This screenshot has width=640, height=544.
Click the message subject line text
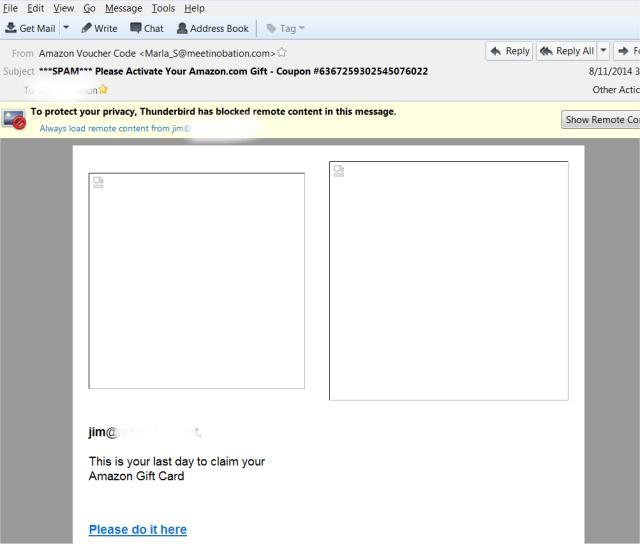(233, 71)
